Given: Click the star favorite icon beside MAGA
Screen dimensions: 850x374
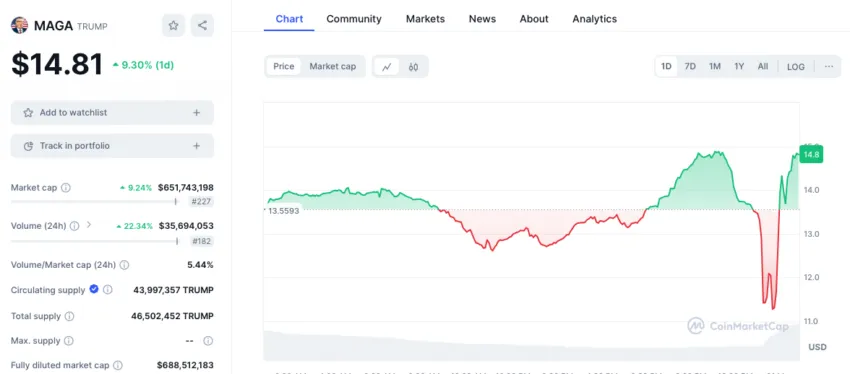Looking at the screenshot, I should (173, 25).
